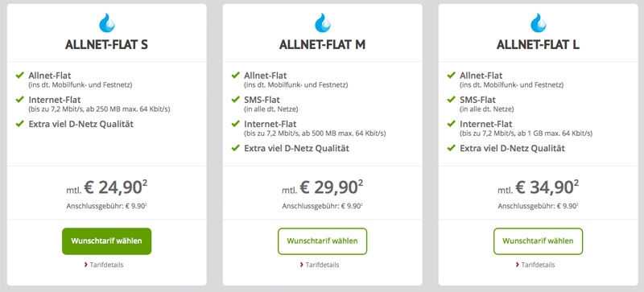This screenshot has height=292, width=644.
Task: Click the water drop logo above Allnet-Flat M
Action: coord(323,23)
